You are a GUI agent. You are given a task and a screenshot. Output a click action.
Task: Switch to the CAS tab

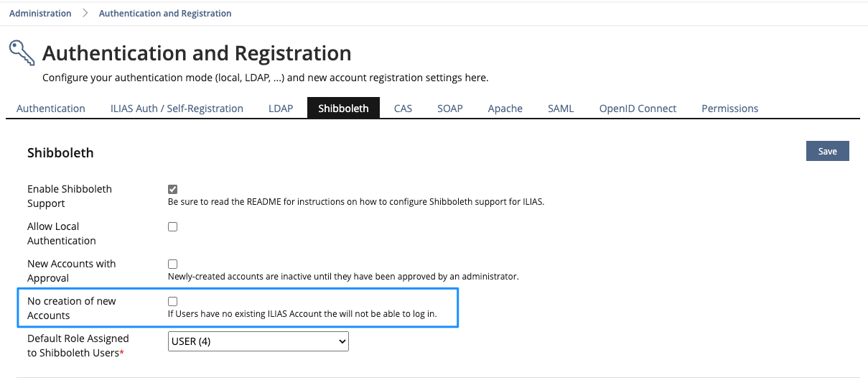[x=403, y=109]
